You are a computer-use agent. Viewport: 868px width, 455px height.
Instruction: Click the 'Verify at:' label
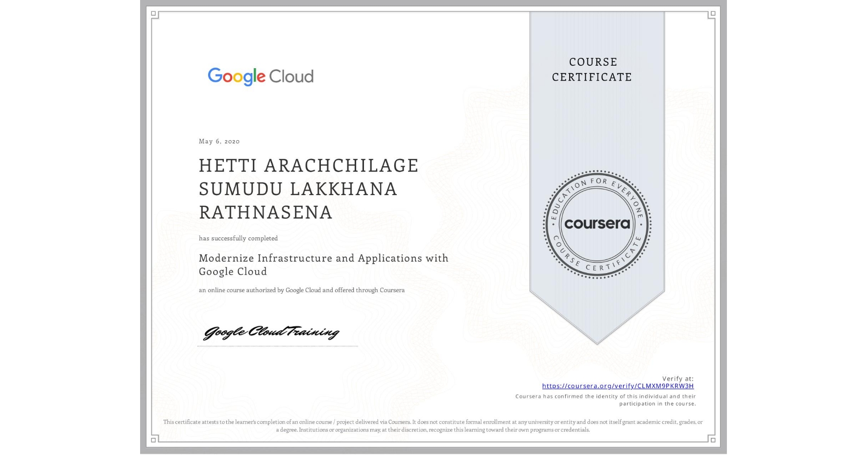pyautogui.click(x=678, y=379)
